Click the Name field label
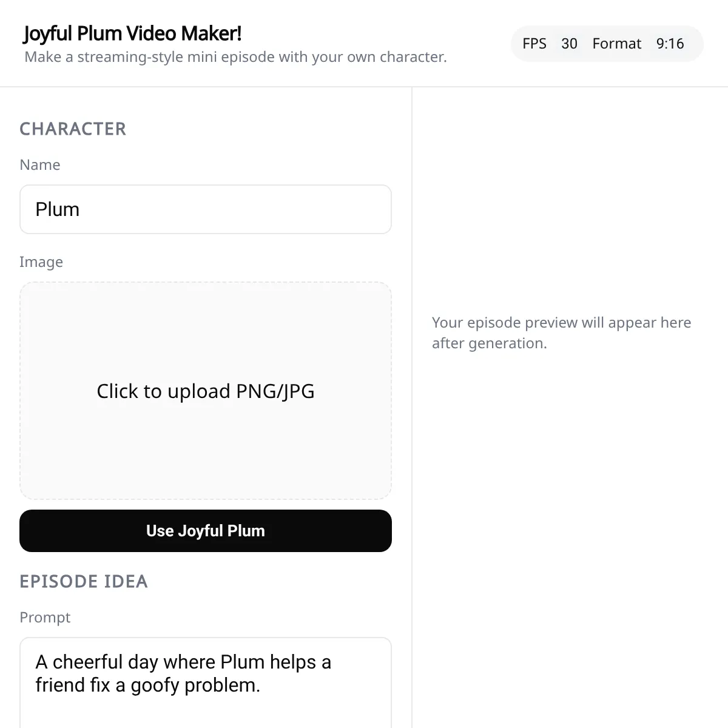Screen dimensions: 728x728 click(x=40, y=165)
